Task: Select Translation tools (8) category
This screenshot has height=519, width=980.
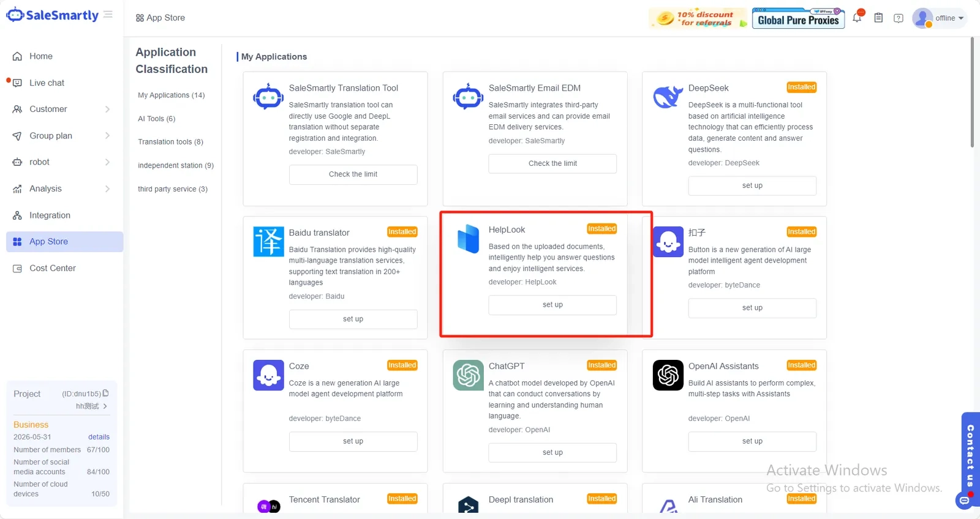Action: (170, 142)
